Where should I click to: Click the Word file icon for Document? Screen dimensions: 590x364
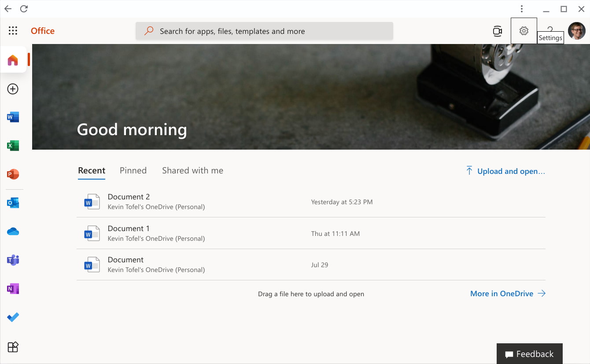(92, 265)
